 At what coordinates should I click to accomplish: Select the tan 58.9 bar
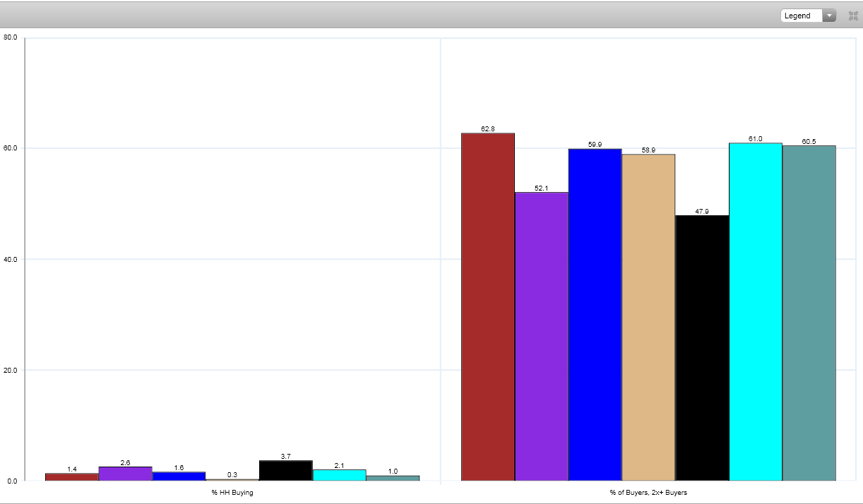coord(648,318)
